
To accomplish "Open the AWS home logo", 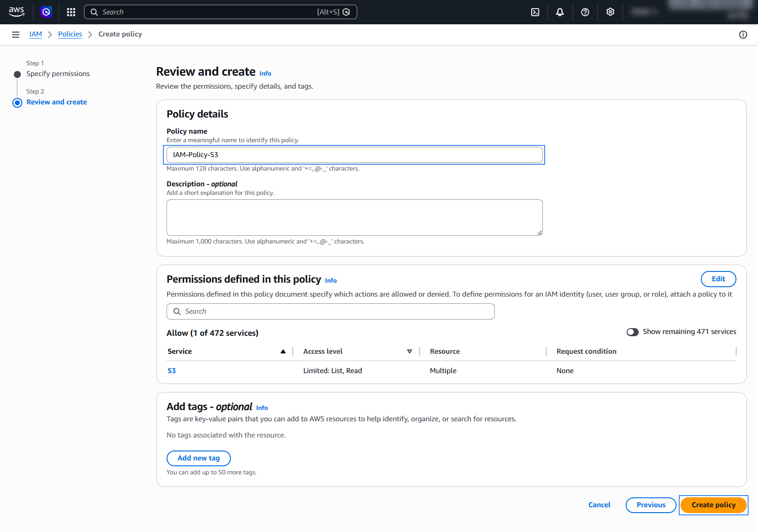I will pos(17,12).
